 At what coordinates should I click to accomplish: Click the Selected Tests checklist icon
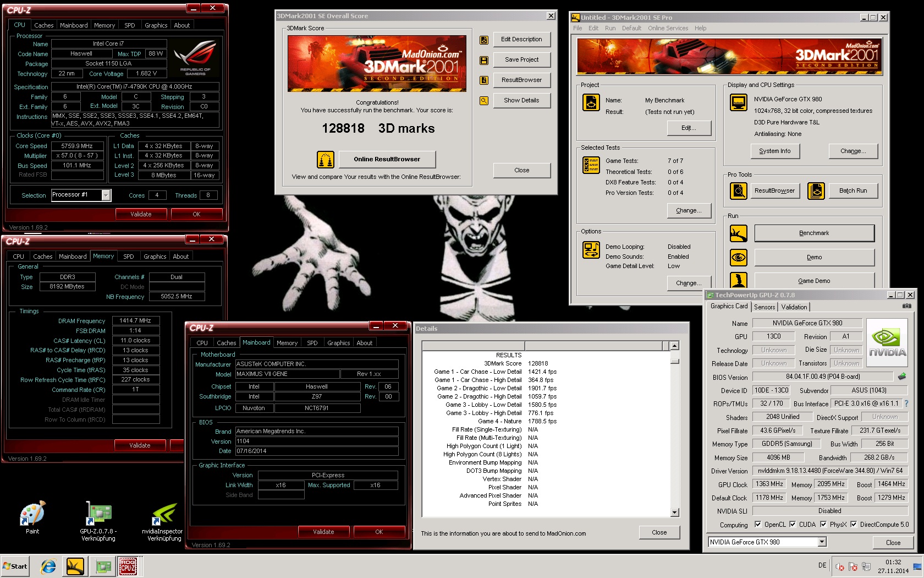point(591,165)
